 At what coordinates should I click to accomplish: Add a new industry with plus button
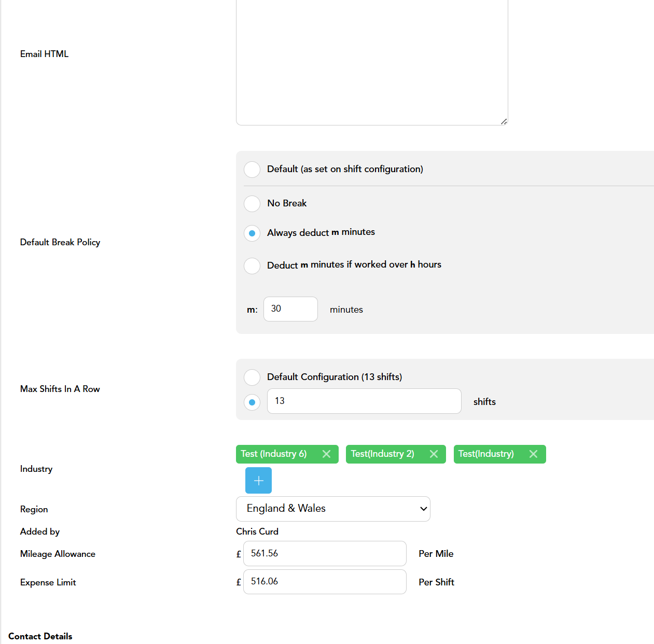[x=258, y=481]
